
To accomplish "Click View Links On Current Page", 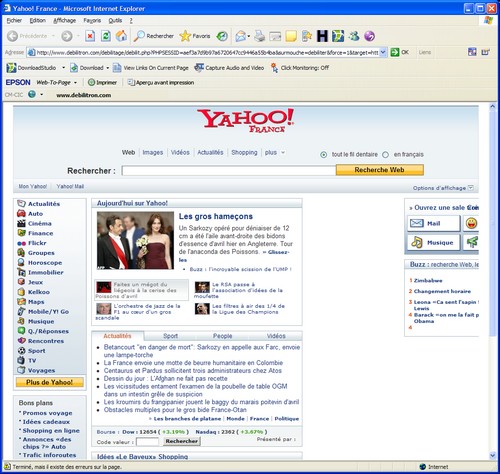I will pyautogui.click(x=151, y=68).
